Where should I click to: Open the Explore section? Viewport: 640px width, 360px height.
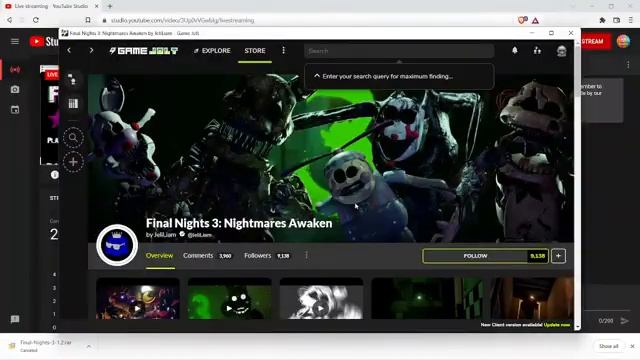(x=212, y=51)
